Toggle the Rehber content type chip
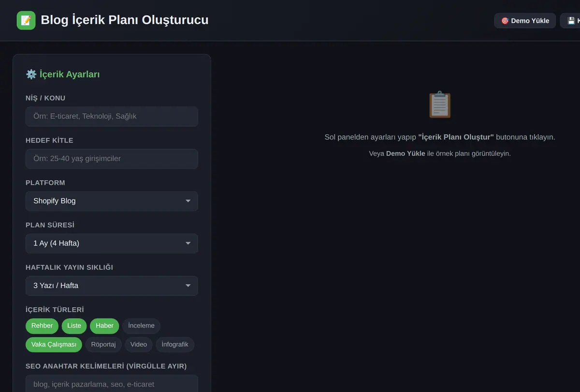The image size is (580, 392). [42, 326]
